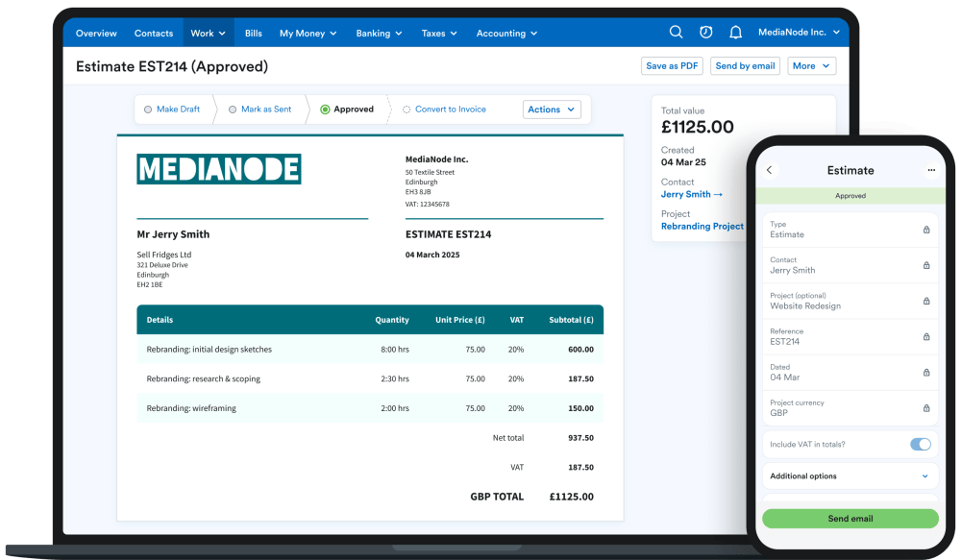
Task: Tap the Website Redesign project field on phone
Action: pyautogui.click(x=850, y=301)
